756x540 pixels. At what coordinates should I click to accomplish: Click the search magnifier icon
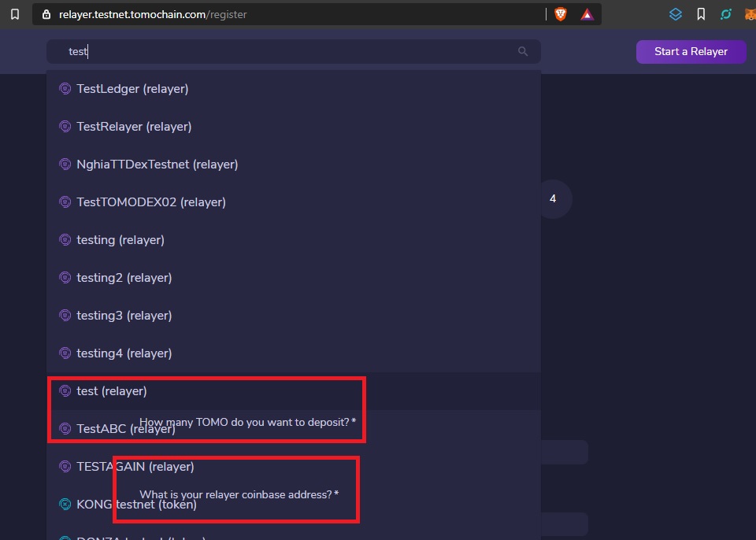point(523,51)
